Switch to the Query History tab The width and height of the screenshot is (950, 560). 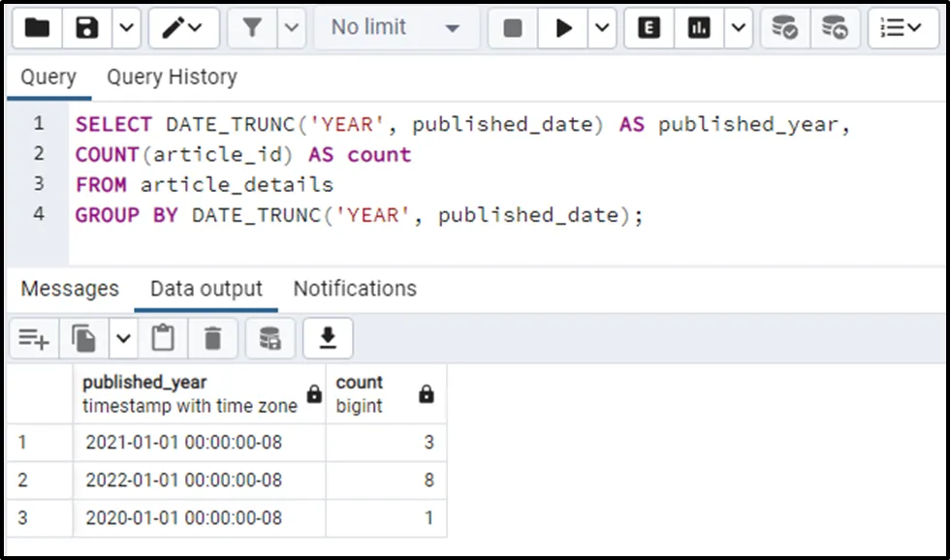pyautogui.click(x=172, y=77)
